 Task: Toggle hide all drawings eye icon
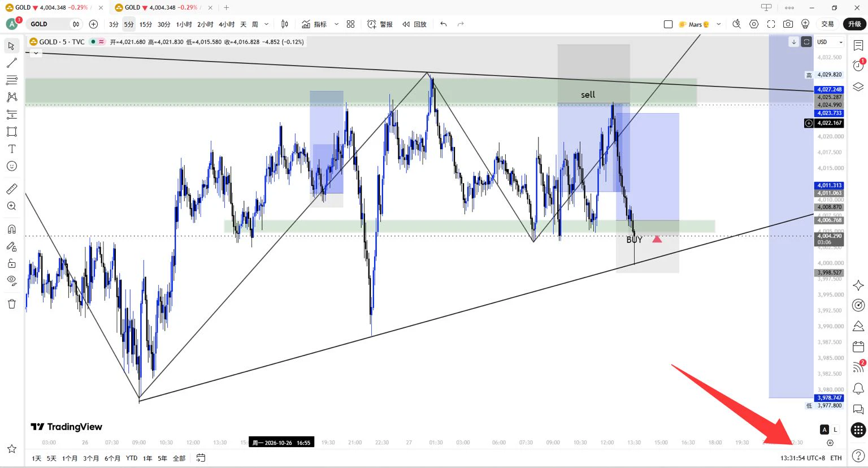[x=11, y=280]
